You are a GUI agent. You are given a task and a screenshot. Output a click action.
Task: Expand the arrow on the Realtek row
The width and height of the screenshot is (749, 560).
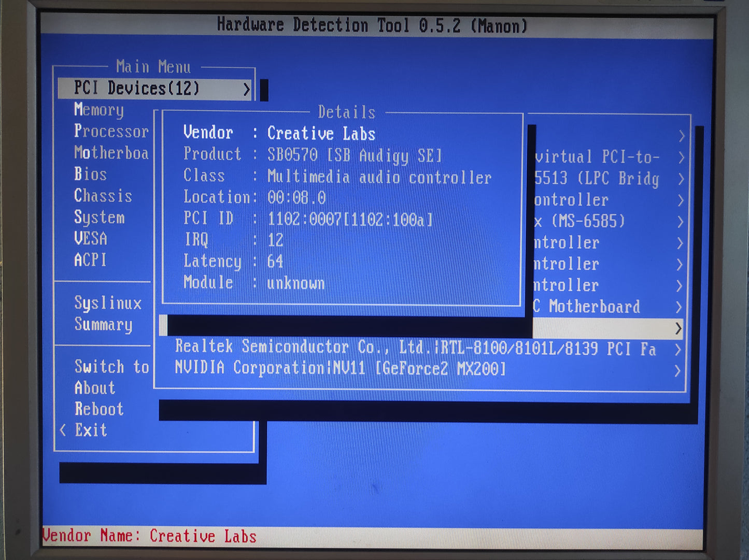(678, 350)
